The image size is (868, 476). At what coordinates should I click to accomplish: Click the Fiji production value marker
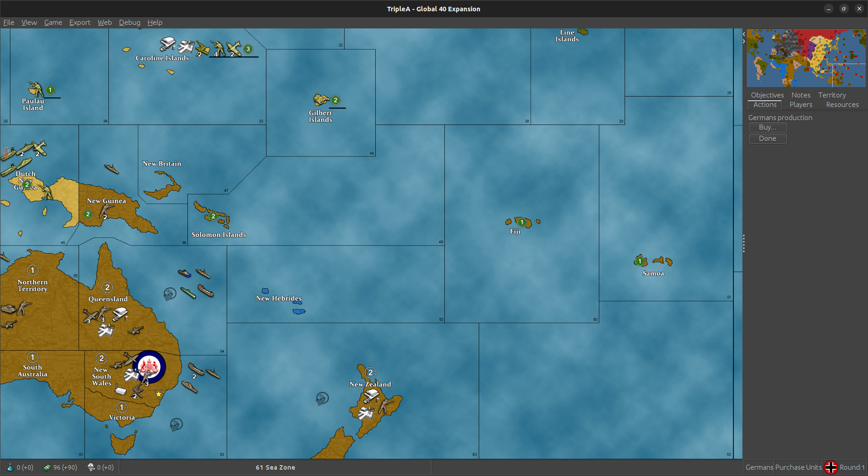coord(522,222)
